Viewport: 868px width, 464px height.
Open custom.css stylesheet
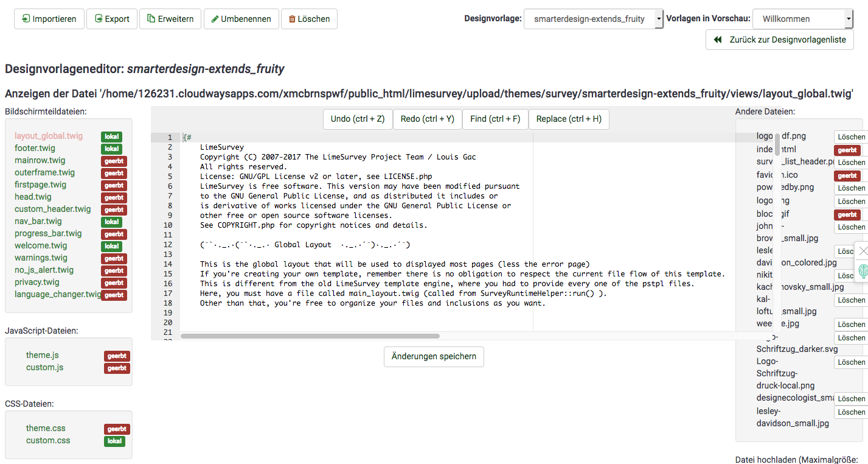(48, 441)
